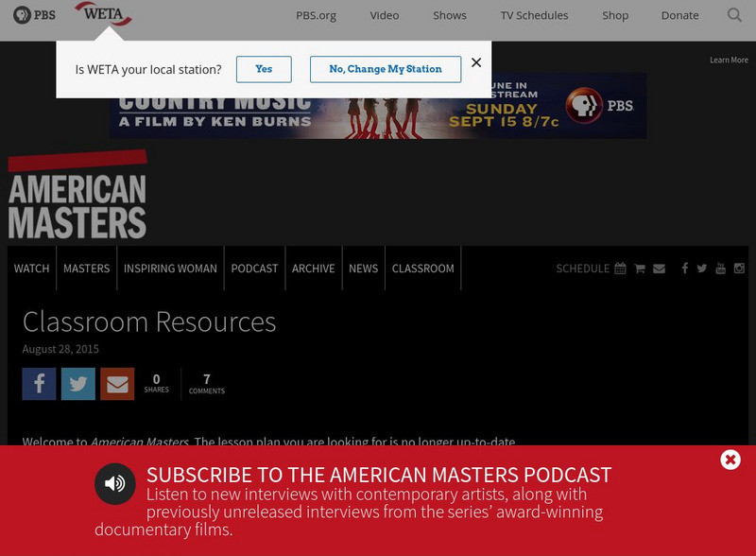
Task: Click the WETA station logo
Action: pyautogui.click(x=103, y=13)
